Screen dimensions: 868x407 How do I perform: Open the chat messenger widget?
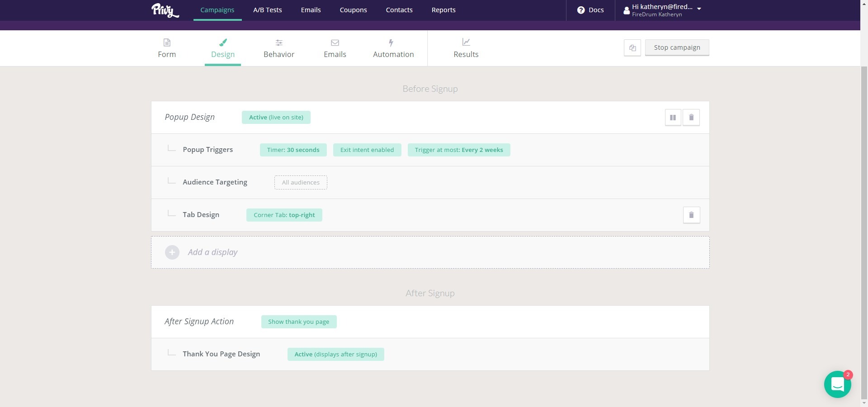[837, 385]
